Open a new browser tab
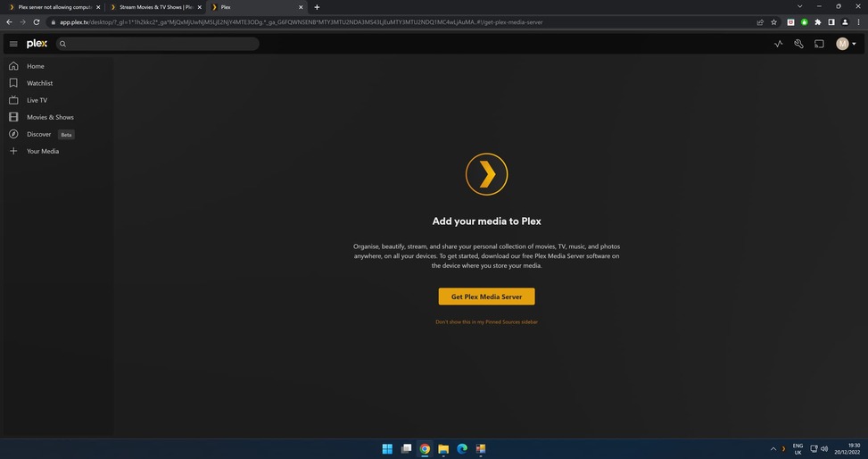Image resolution: width=868 pixels, height=459 pixels. pyautogui.click(x=317, y=7)
